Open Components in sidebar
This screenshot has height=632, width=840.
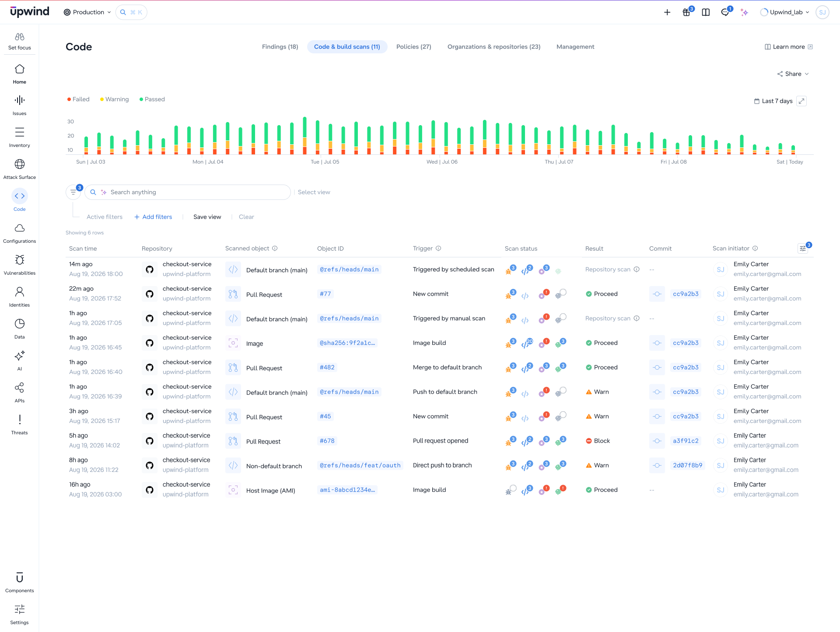click(19, 583)
